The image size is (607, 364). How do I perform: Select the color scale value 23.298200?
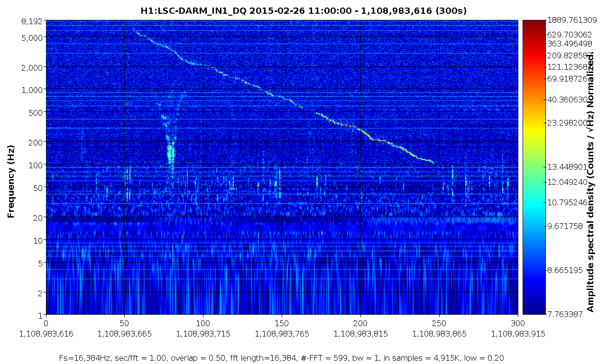pyautogui.click(x=567, y=122)
